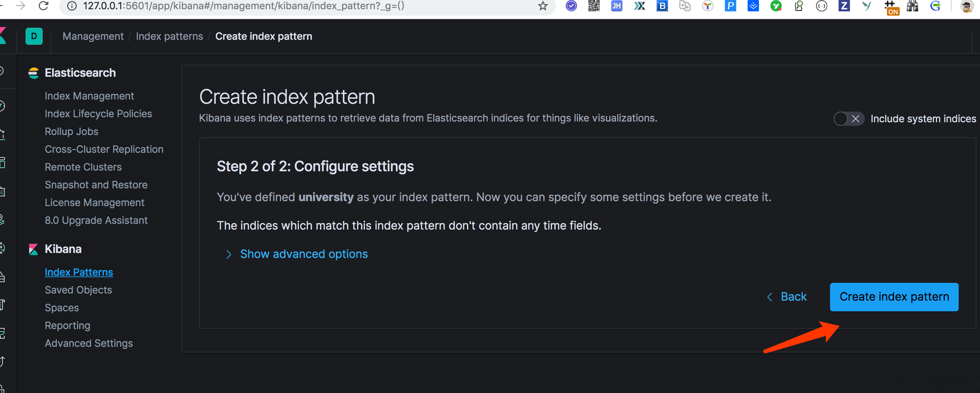Expand Show advanced options
Viewport: 980px width, 393px height.
(303, 254)
